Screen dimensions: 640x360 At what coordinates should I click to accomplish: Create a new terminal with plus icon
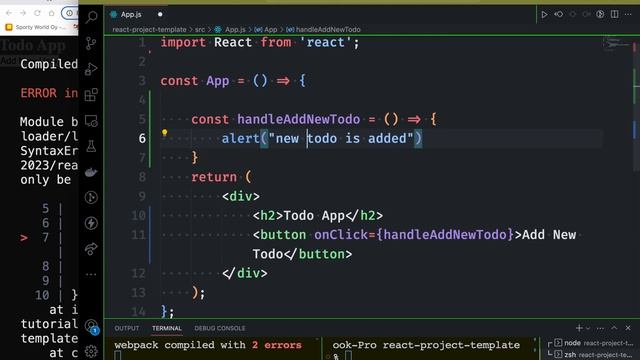579,328
